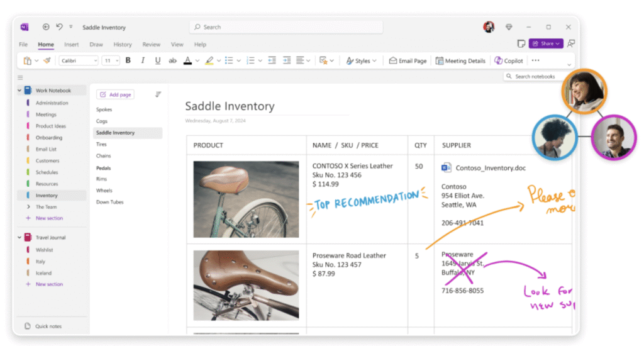
Task: Open the File menu
Action: click(23, 45)
